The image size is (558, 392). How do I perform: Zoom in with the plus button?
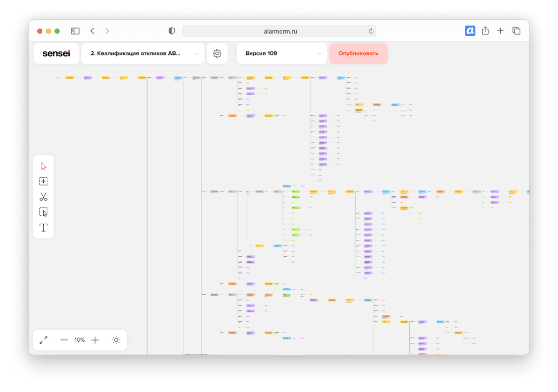click(95, 340)
